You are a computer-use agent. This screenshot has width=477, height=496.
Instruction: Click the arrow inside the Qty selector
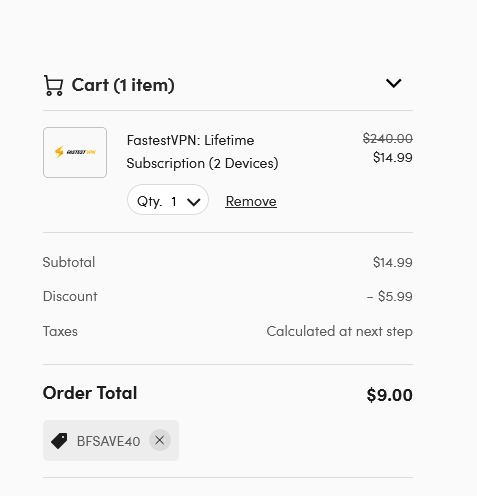(194, 202)
